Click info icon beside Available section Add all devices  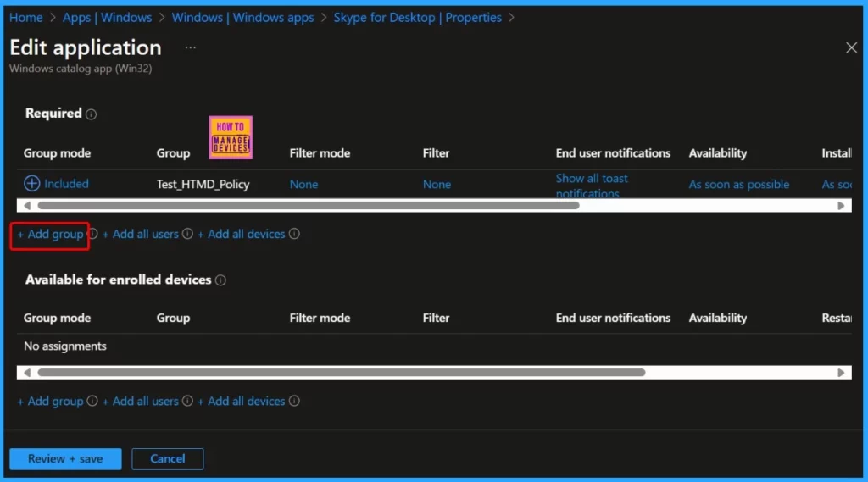(294, 401)
